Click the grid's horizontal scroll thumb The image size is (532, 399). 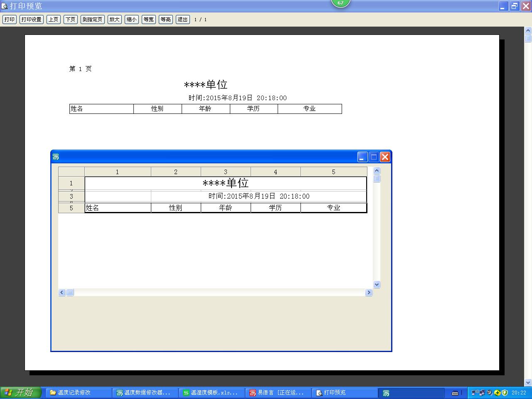70,293
